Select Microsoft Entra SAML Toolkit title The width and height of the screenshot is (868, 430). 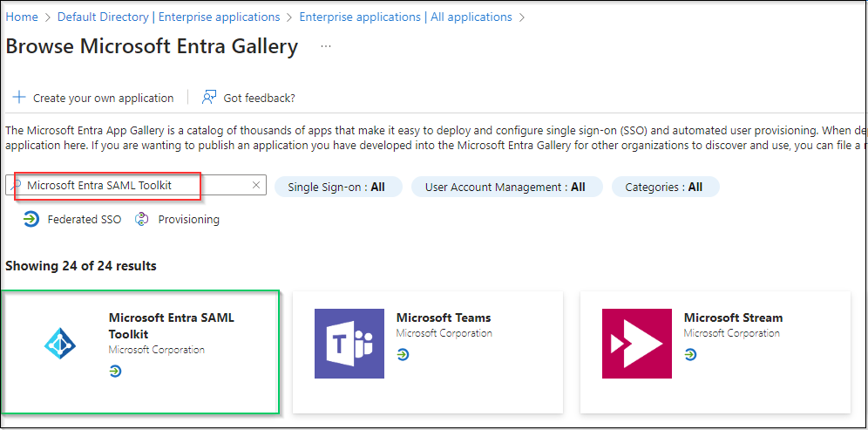click(172, 326)
